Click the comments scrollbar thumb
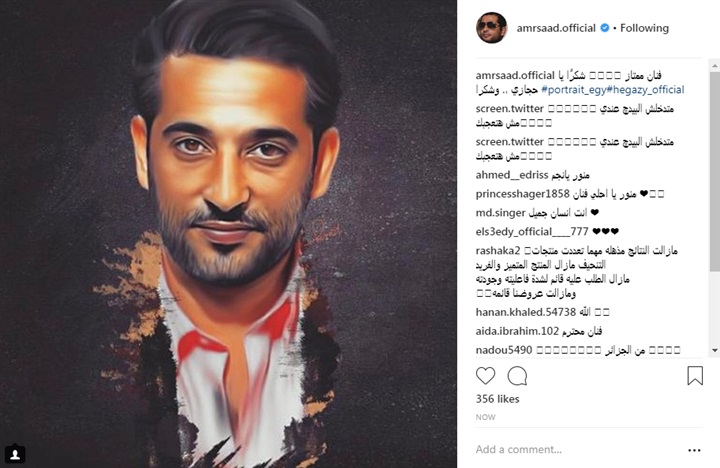Screen dimensions: 720x468 (x=714, y=171)
